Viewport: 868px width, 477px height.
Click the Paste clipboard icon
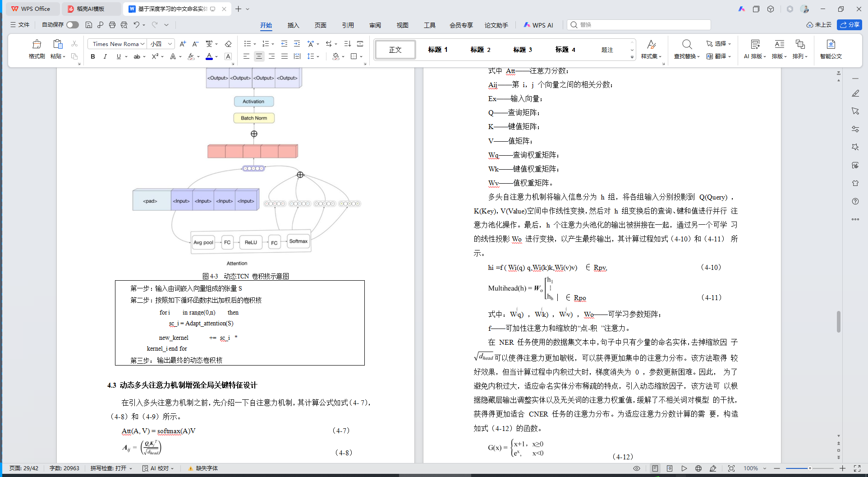57,44
